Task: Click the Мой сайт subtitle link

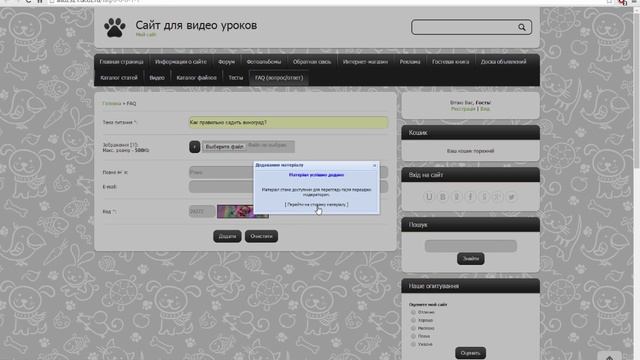Action: pos(146,35)
